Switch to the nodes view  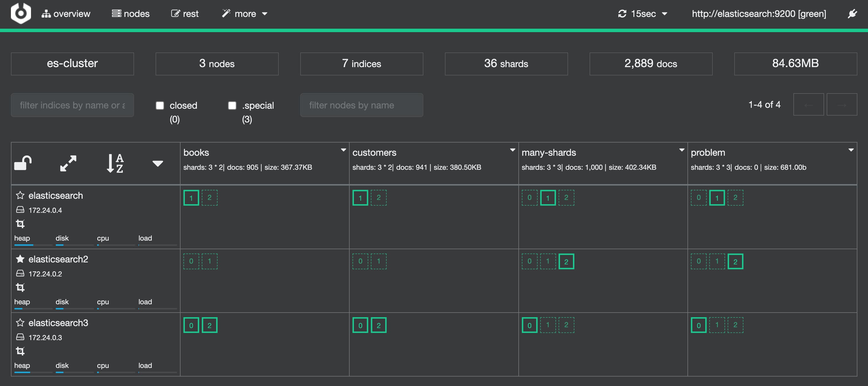coord(131,13)
